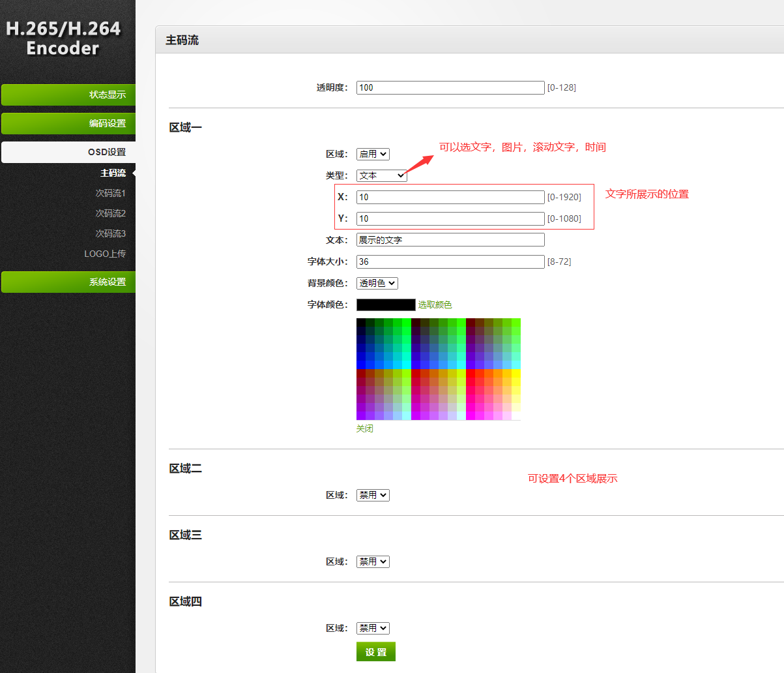Open the 背景颜色 dropdown

coord(377,283)
